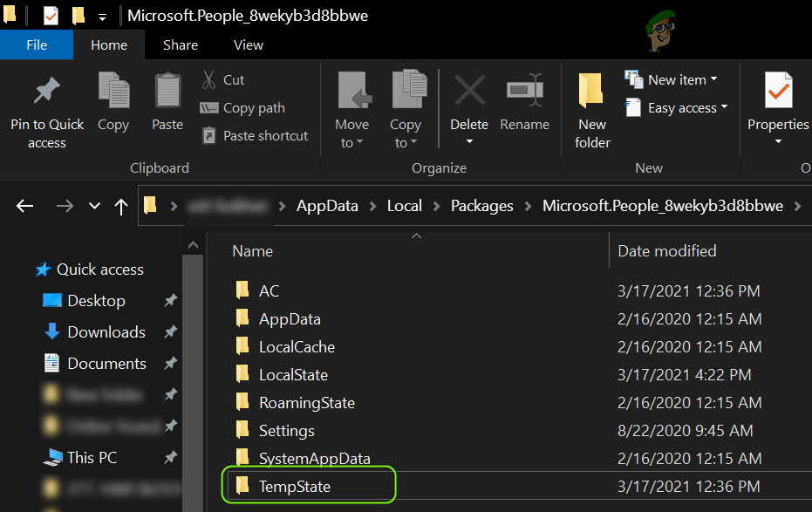Screen dimensions: 812x512
Task: Select the TempState folder
Action: [295, 487]
